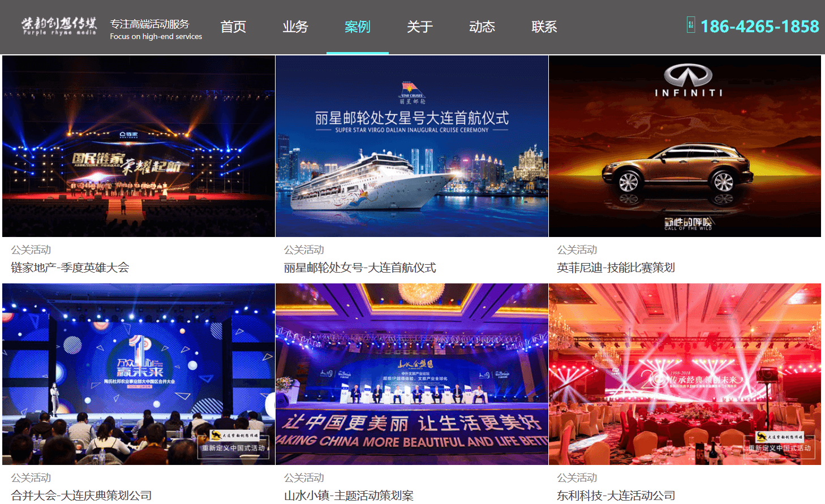Click 公关活动 label above 链家地产 title
825x504 pixels.
[31, 249]
